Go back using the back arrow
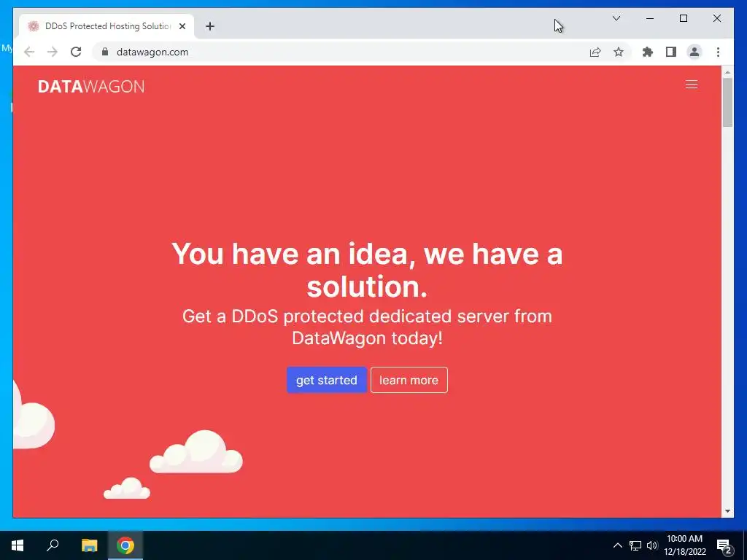 pos(29,52)
